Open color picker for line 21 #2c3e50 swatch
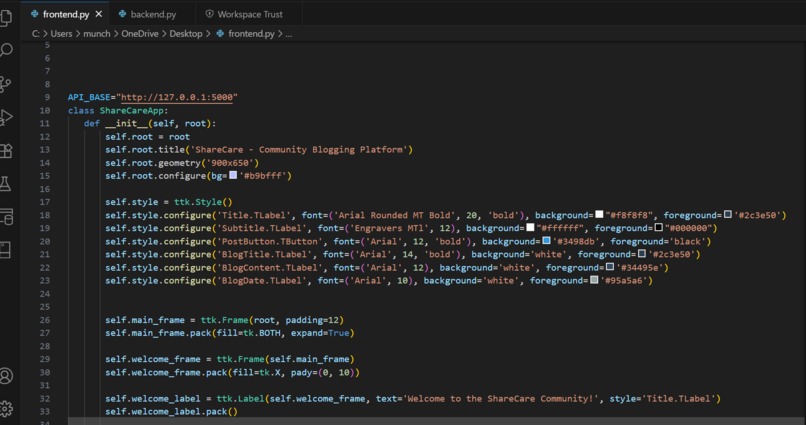806x425 pixels. [642, 253]
